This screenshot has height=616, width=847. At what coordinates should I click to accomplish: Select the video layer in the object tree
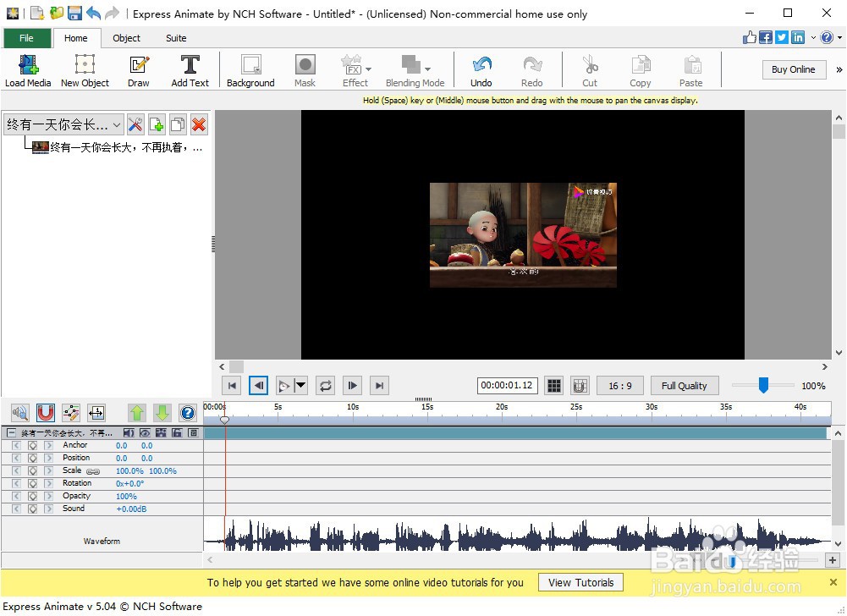point(118,147)
